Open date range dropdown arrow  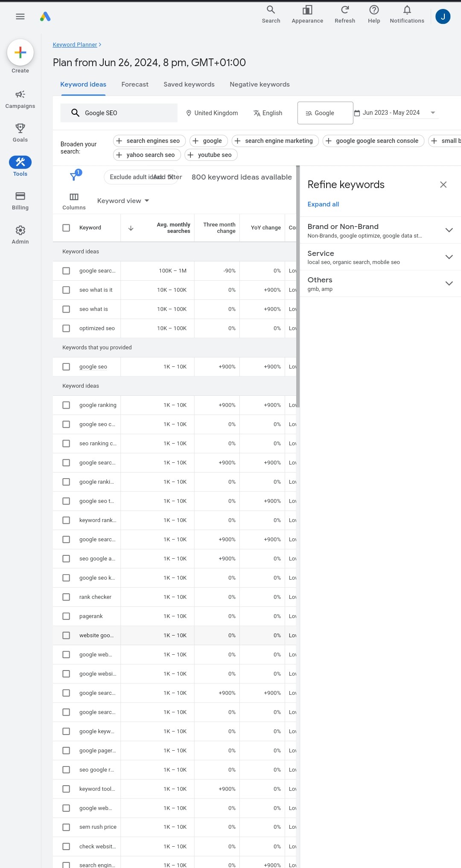click(x=433, y=113)
